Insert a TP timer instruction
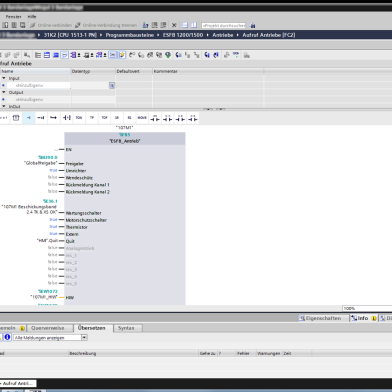Screen dimensions: 392x392 click(92, 118)
